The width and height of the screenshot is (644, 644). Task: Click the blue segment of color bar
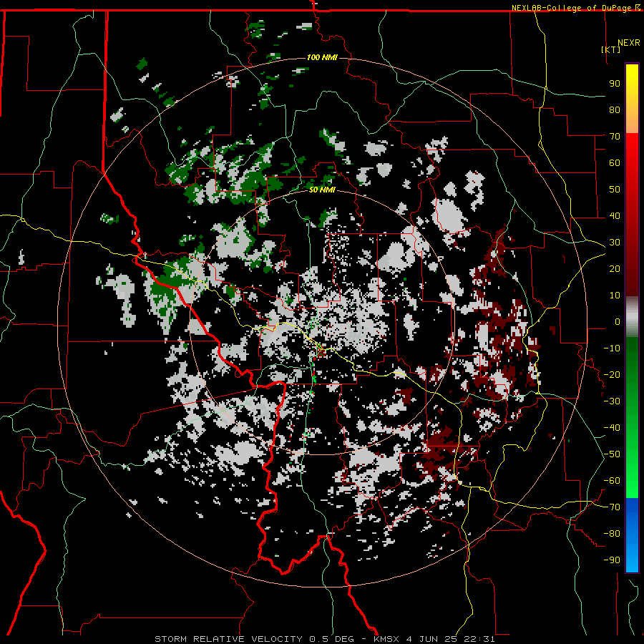coord(632,535)
